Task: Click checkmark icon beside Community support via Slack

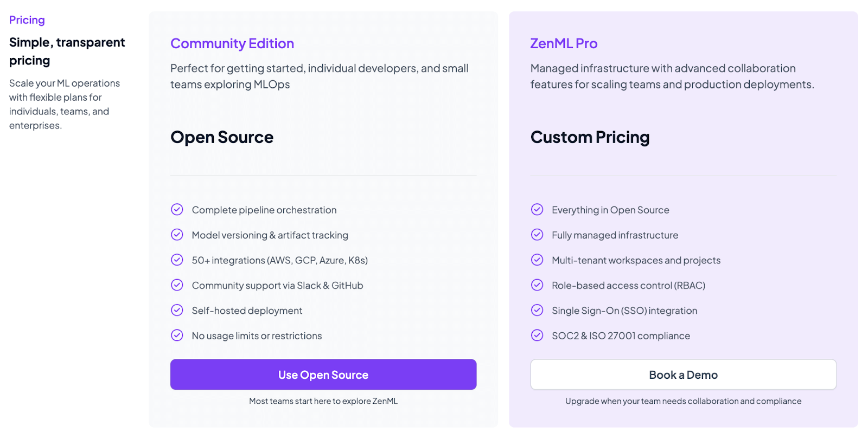Action: click(177, 285)
